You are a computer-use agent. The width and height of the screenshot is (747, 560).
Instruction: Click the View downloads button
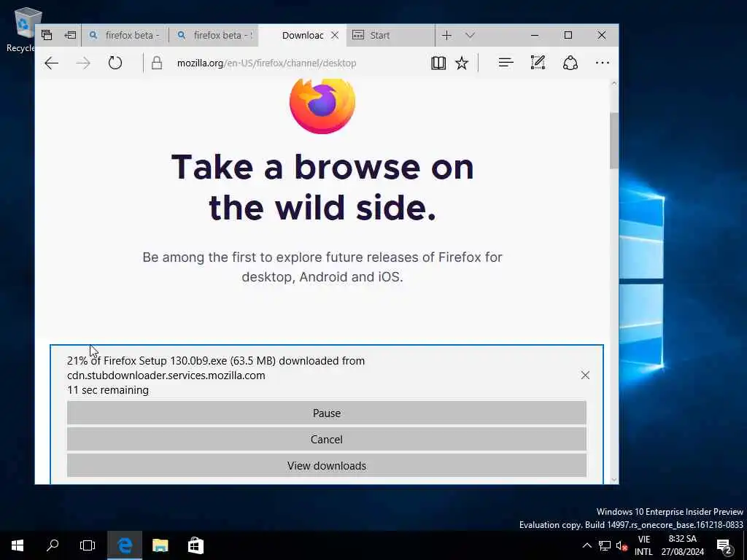326,465
